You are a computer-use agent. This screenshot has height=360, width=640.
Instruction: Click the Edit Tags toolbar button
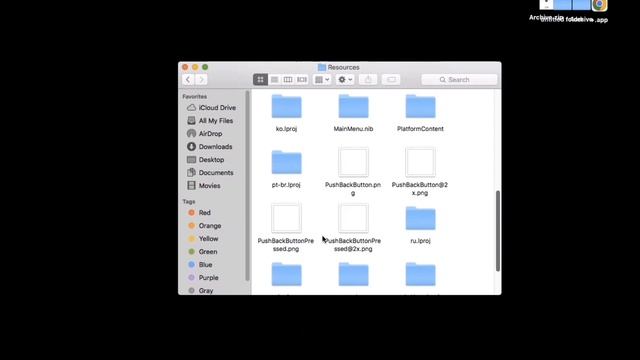(391, 80)
